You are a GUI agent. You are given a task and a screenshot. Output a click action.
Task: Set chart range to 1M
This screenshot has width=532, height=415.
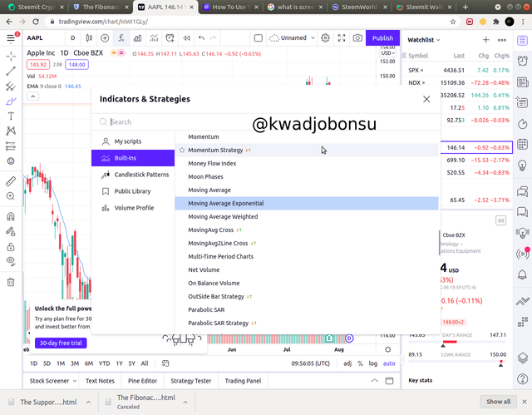tap(61, 363)
